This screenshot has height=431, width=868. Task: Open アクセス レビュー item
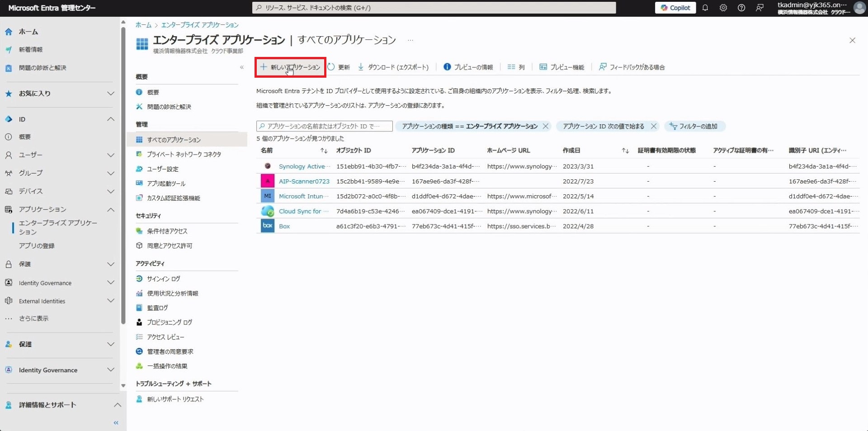tap(165, 337)
